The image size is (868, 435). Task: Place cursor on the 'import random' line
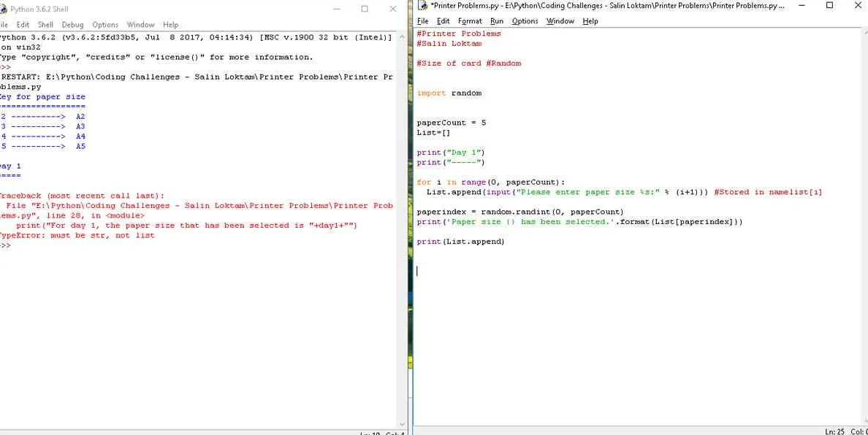point(449,93)
